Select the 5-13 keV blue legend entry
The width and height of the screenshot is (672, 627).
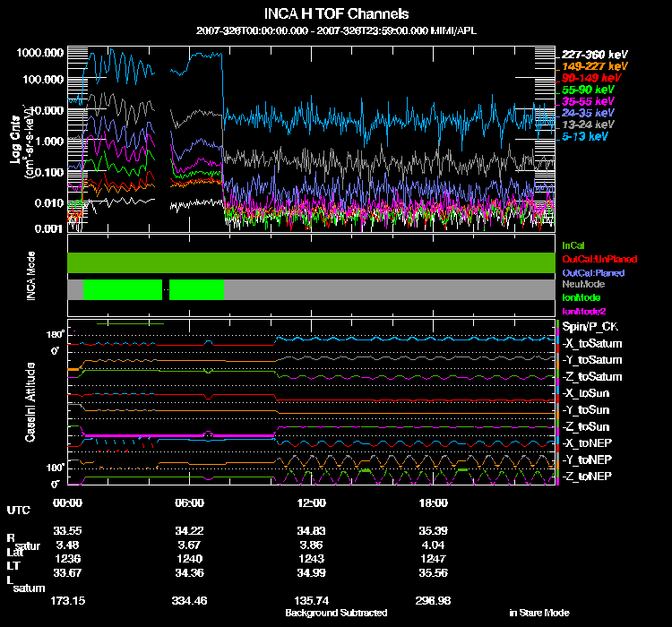[x=584, y=136]
